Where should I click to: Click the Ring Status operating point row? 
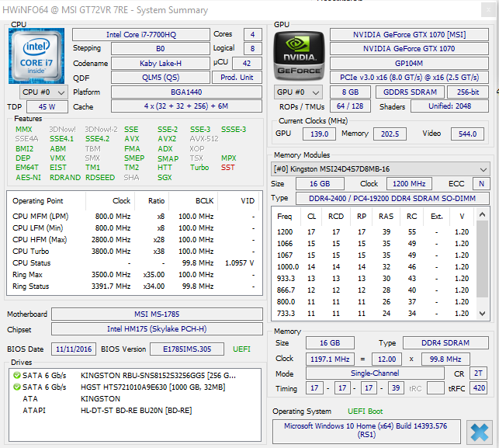(x=134, y=287)
